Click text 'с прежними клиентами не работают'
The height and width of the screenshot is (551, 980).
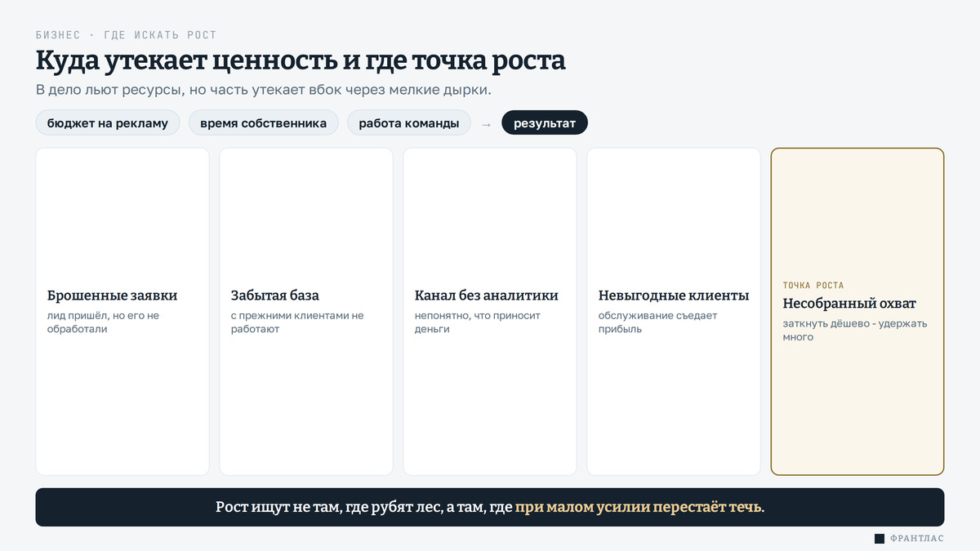point(297,322)
